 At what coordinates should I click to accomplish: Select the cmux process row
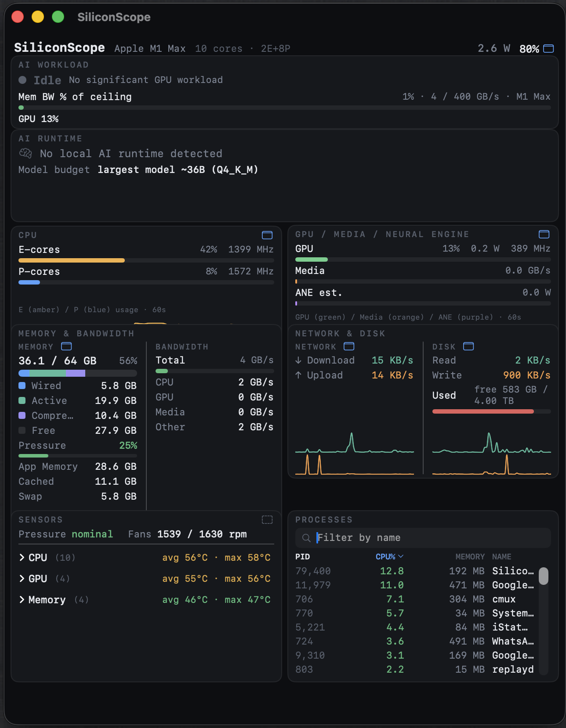point(414,599)
